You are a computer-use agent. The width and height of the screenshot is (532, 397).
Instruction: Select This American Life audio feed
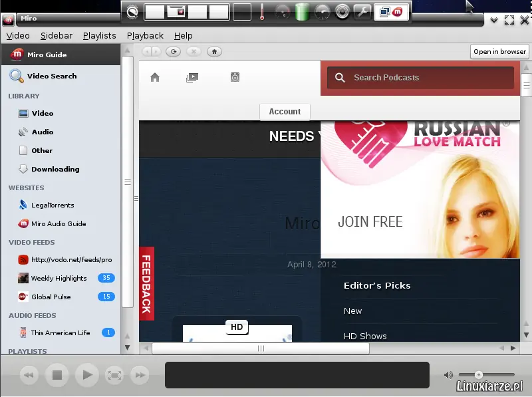click(60, 333)
